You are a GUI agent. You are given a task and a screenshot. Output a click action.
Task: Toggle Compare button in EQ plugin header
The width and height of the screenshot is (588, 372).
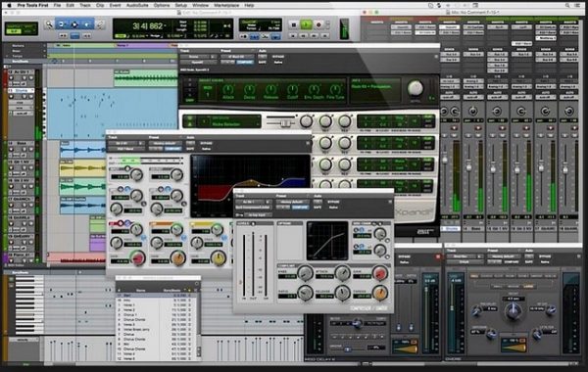pos(172,149)
